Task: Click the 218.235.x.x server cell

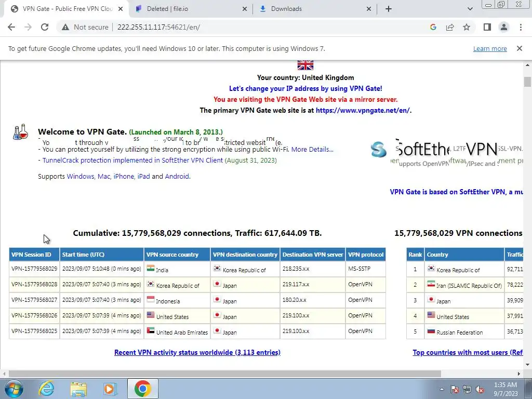Action: click(312, 269)
